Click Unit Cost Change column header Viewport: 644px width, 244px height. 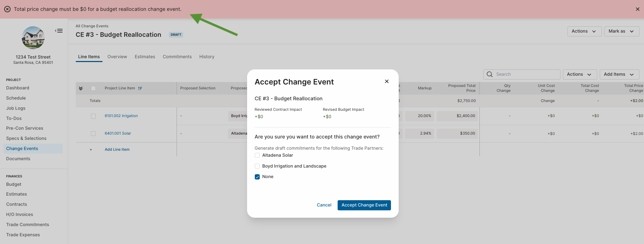click(x=546, y=88)
